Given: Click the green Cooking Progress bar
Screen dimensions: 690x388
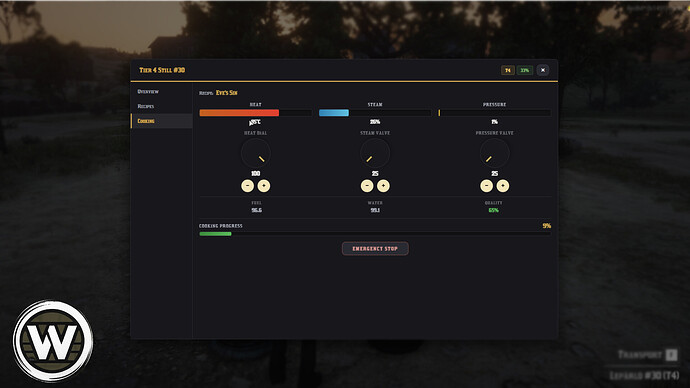Looking at the screenshot, I should pyautogui.click(x=375, y=234).
